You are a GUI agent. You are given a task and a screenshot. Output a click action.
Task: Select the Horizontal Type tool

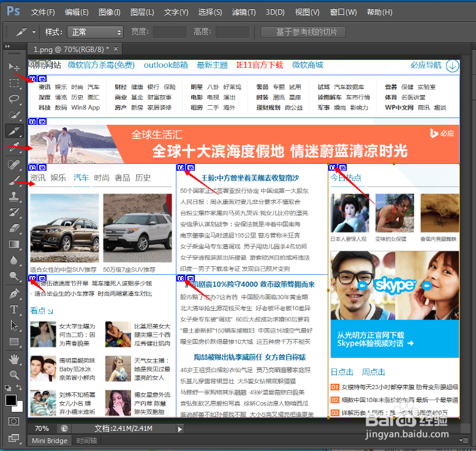14,310
